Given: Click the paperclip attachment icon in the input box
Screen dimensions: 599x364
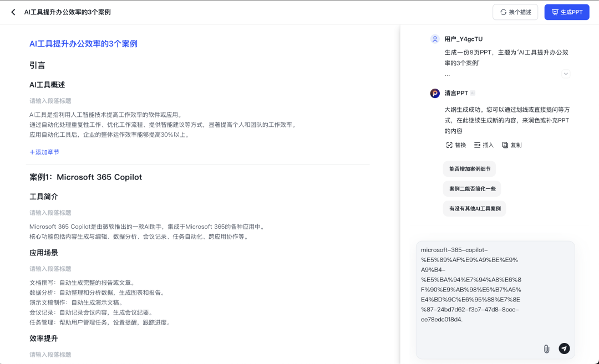Looking at the screenshot, I should [546, 349].
